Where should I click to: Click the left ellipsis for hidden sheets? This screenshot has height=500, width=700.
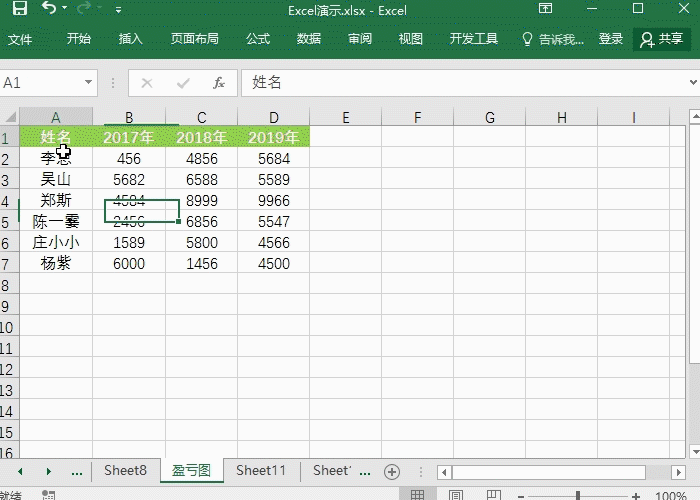coord(77,472)
